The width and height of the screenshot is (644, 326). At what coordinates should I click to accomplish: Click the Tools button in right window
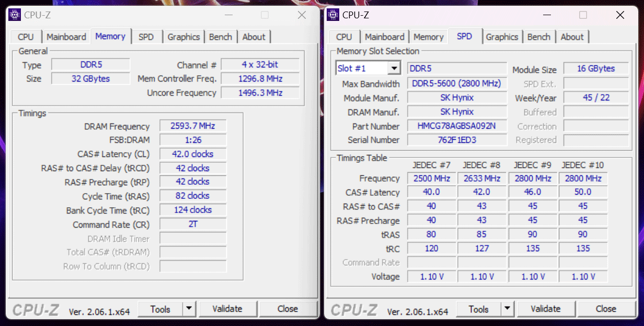pos(479,309)
